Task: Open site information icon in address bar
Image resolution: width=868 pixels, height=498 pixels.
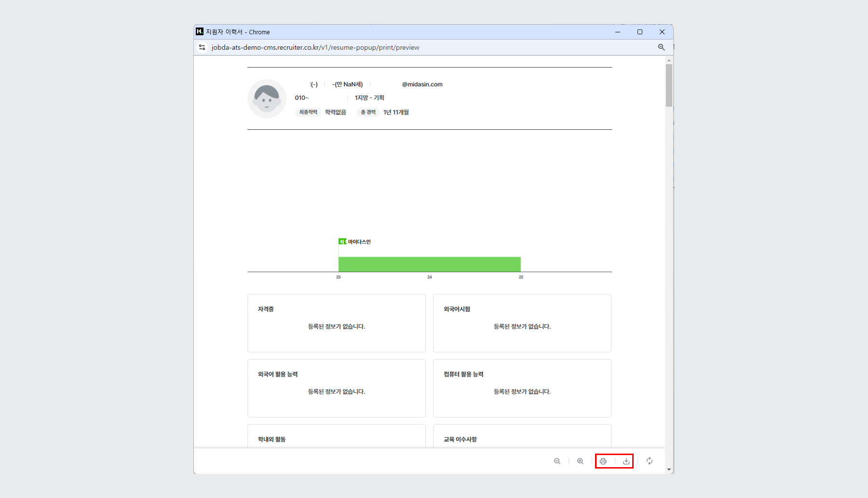Action: 202,47
